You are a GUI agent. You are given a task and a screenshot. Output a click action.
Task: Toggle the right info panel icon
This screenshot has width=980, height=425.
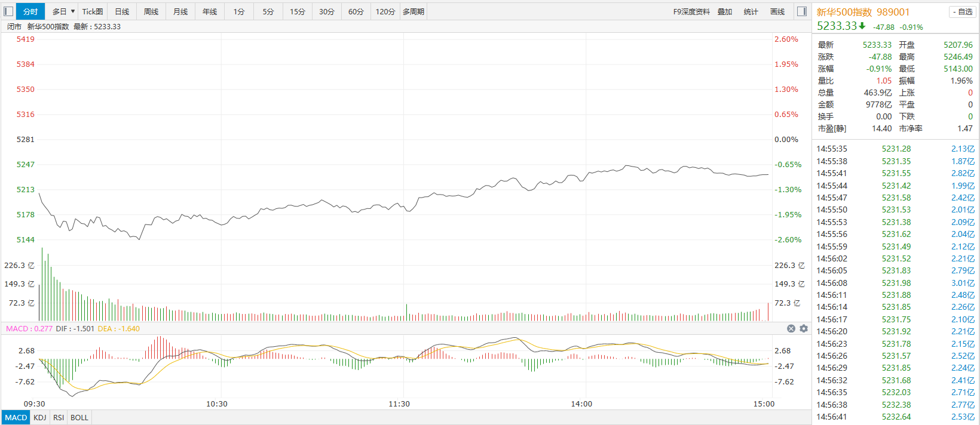coord(802,11)
